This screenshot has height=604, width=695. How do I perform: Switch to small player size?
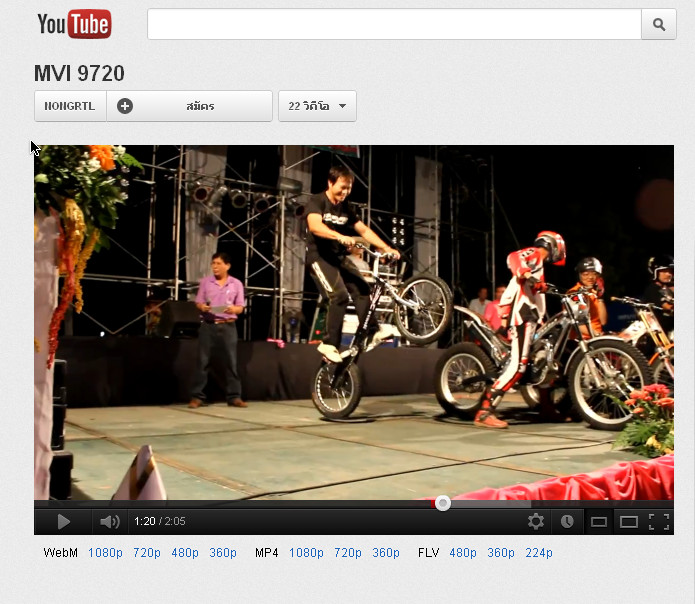point(598,521)
